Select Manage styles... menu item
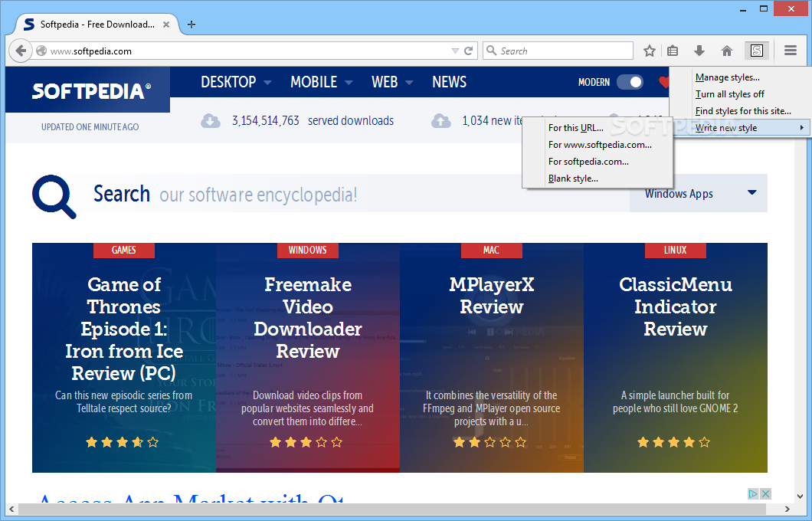Viewport: 812px width, 521px height. coord(727,77)
